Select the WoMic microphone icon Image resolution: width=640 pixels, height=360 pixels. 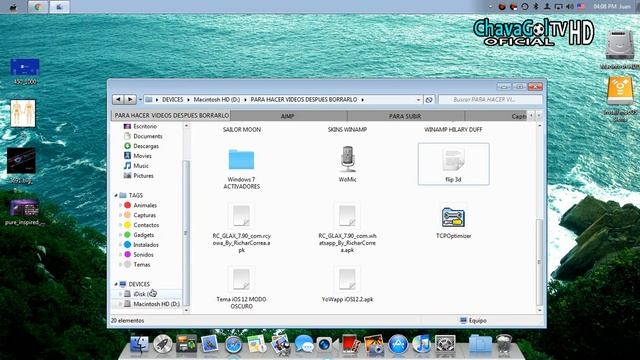point(347,159)
